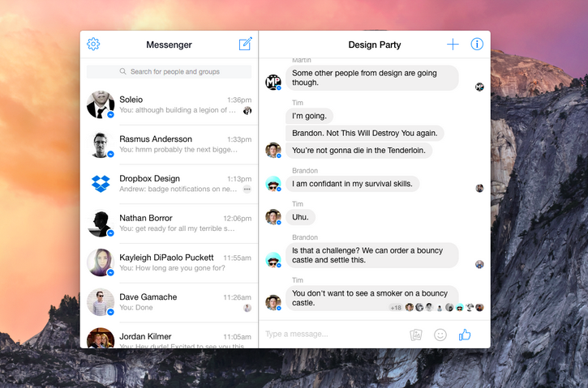Add people with the plus icon
This screenshot has width=588, height=388.
click(453, 45)
